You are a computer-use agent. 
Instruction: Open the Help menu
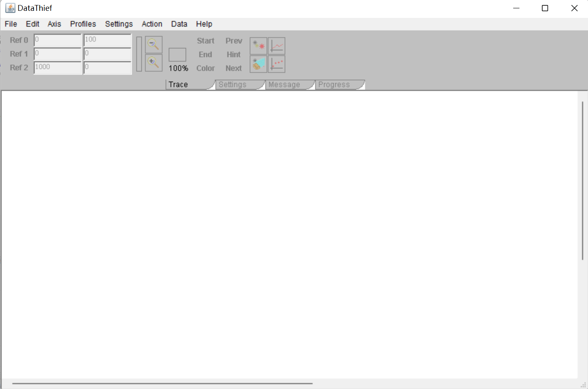click(204, 24)
